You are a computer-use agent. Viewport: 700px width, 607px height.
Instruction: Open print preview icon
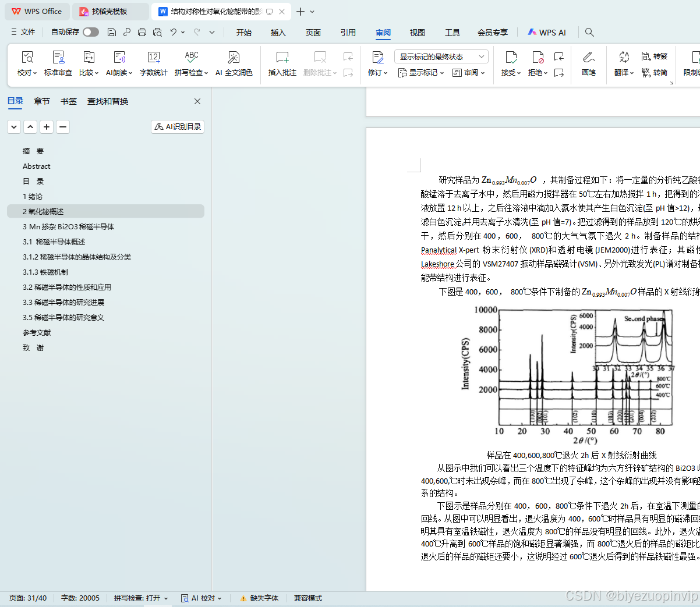point(157,32)
